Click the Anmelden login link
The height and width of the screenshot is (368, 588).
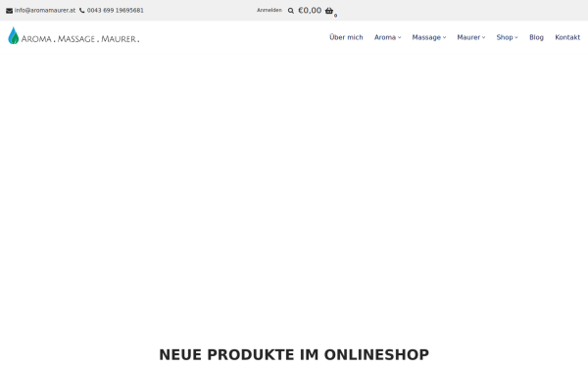pyautogui.click(x=269, y=10)
